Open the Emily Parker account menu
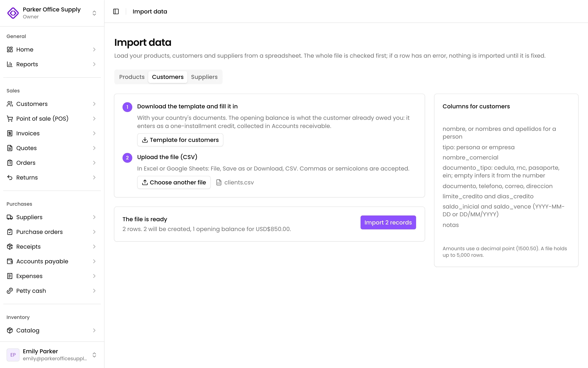Image resolution: width=588 pixels, height=368 pixels. [x=52, y=355]
